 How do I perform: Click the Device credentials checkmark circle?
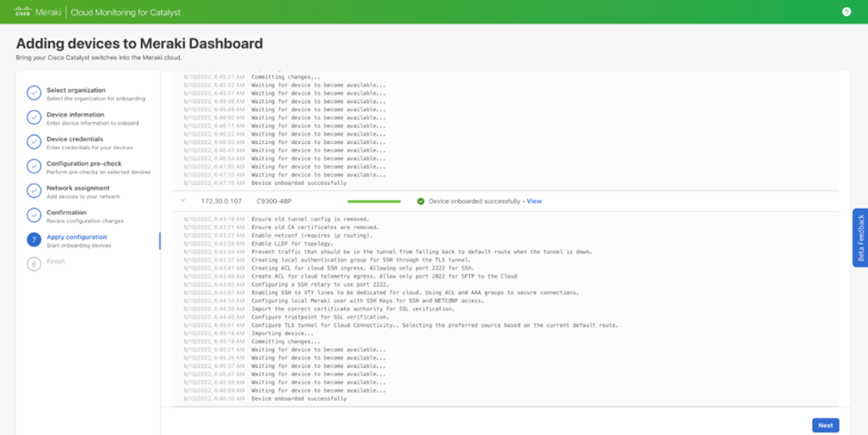click(x=34, y=141)
